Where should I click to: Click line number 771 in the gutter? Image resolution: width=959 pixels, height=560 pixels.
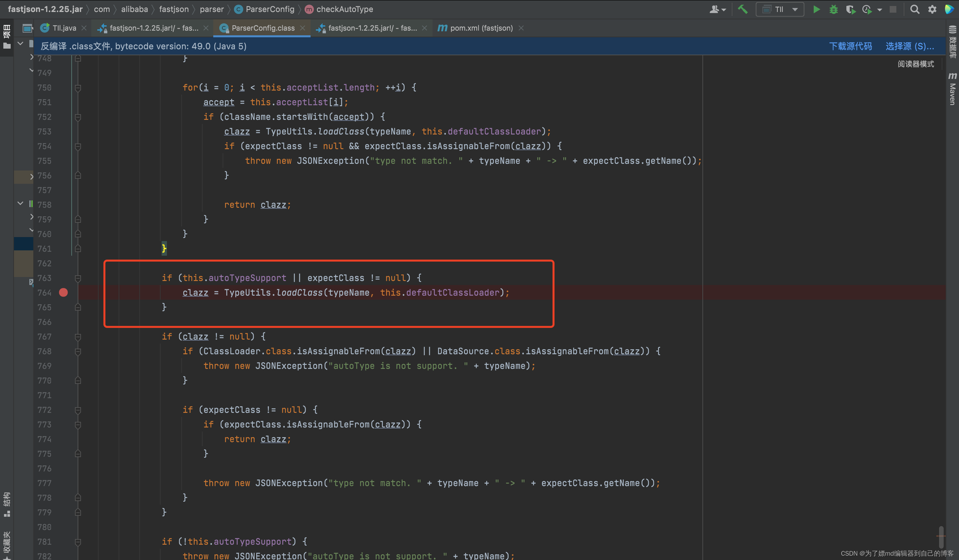click(44, 396)
